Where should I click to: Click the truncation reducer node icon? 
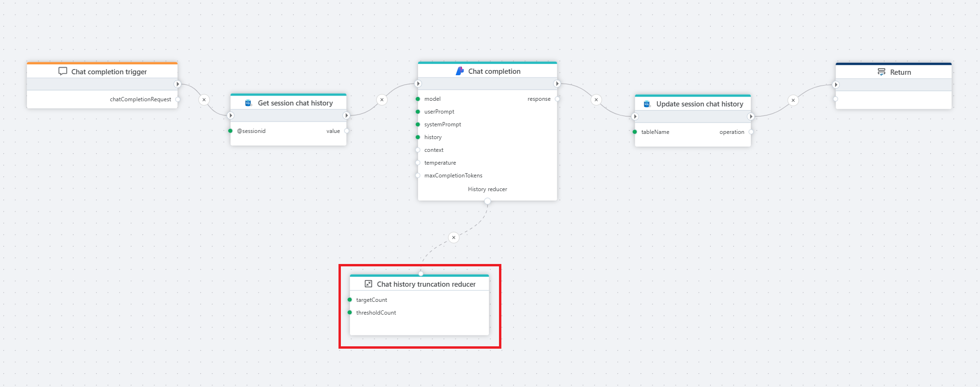[368, 284]
